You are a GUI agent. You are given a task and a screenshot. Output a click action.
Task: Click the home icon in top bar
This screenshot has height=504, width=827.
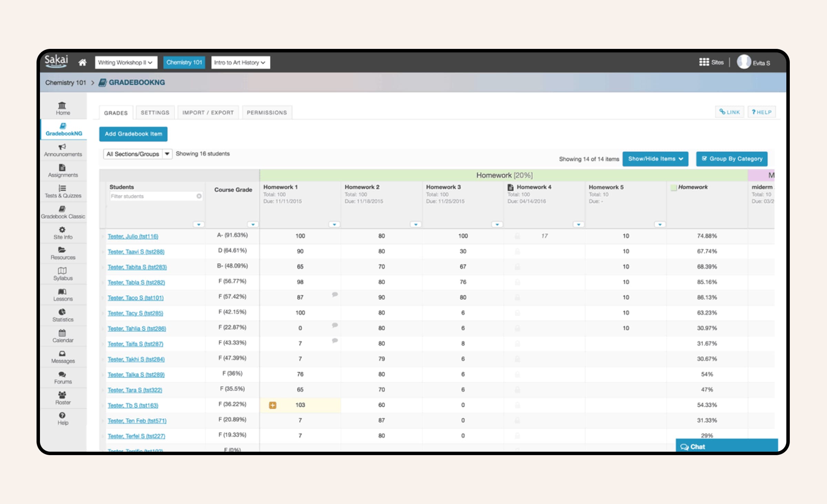point(82,63)
